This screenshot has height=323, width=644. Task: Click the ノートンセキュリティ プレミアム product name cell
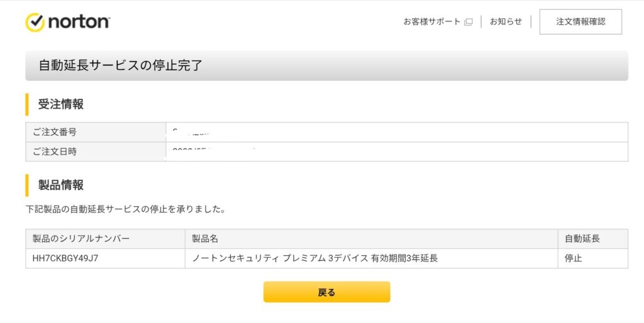314,258
